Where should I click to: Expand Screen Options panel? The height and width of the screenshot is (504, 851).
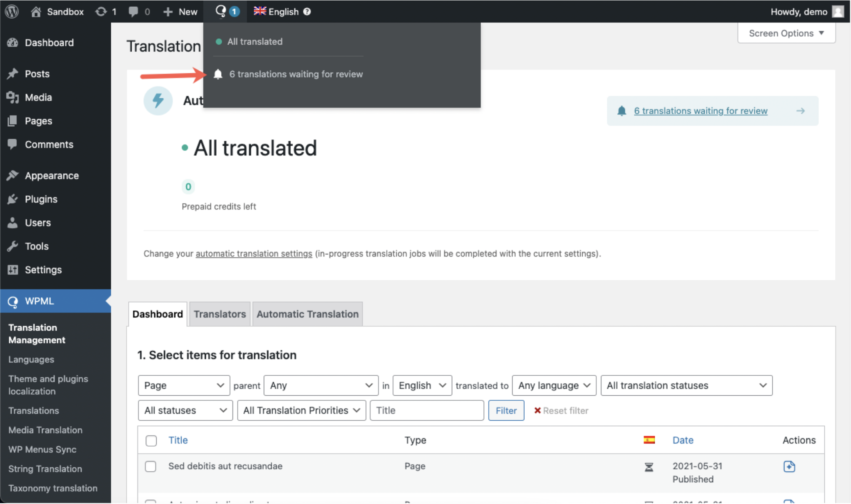point(786,33)
